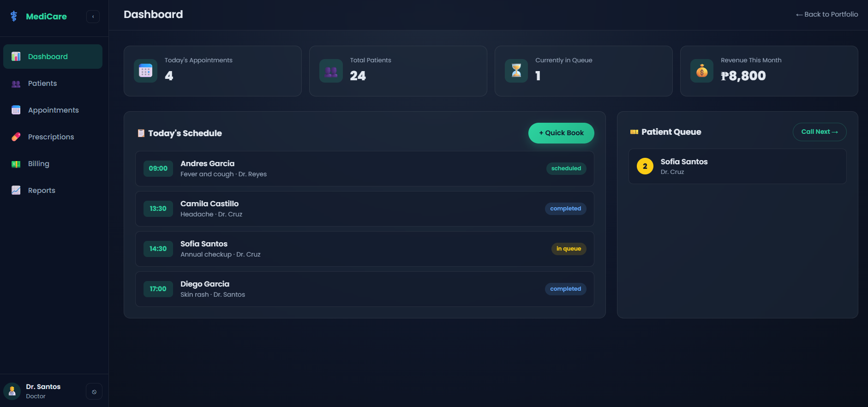Click the clipboard icon beside Today's Schedule

click(141, 133)
